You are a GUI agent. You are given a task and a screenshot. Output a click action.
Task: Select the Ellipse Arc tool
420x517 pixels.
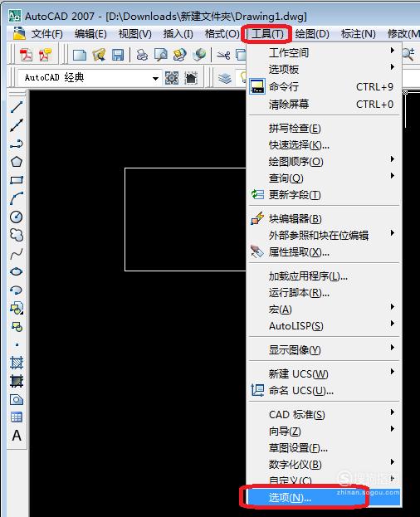17,290
